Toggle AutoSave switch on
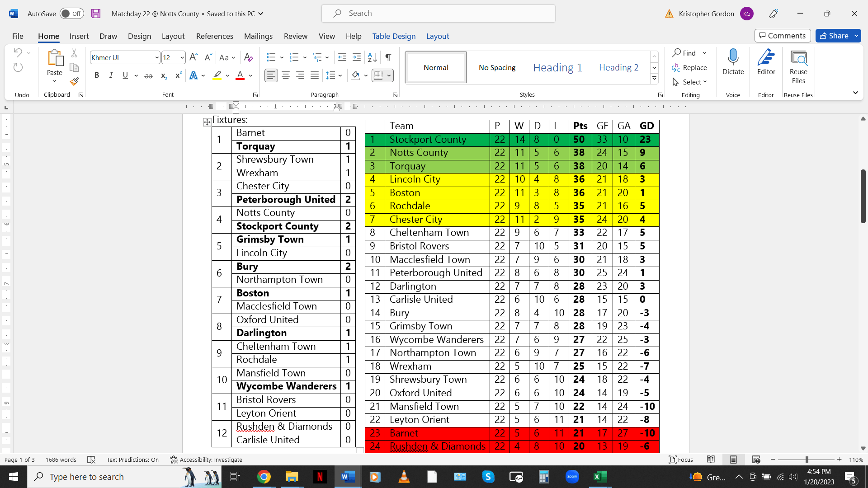868x488 pixels. pos(72,14)
